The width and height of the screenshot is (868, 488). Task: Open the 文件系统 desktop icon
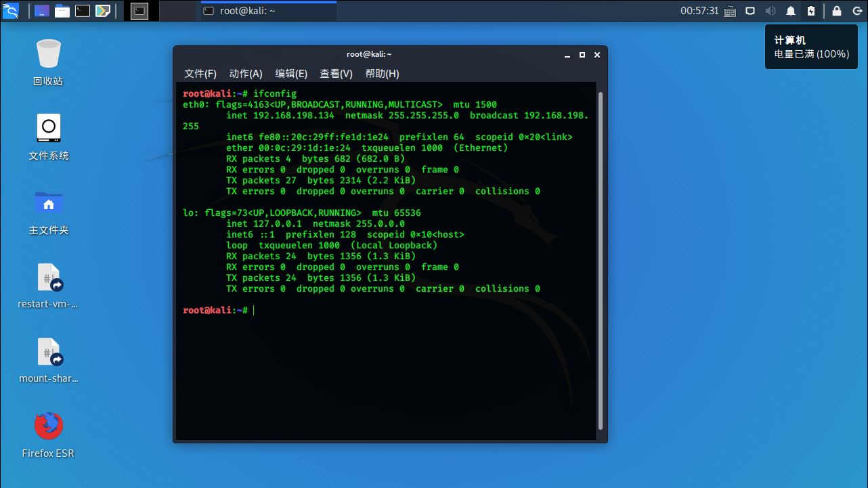48,137
